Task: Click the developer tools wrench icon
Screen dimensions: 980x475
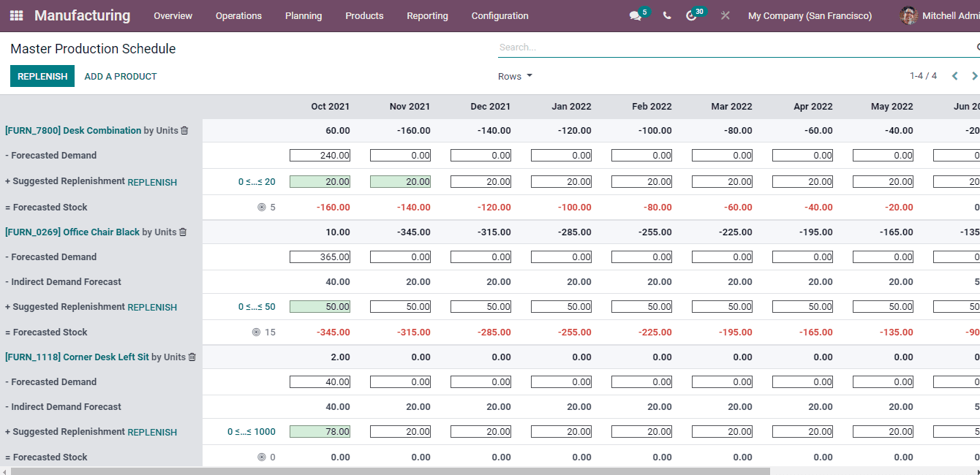Action: point(724,15)
